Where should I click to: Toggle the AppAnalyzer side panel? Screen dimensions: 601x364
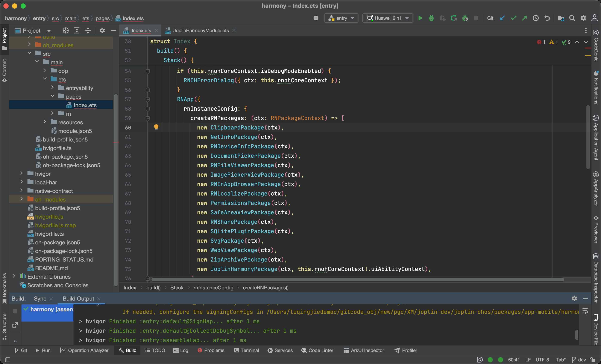coord(596,189)
